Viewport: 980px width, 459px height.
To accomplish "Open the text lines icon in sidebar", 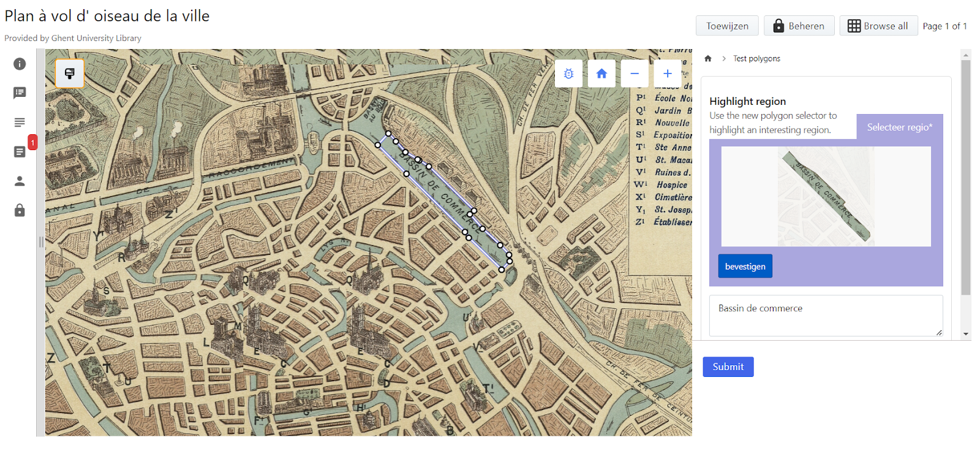I will click(x=20, y=123).
